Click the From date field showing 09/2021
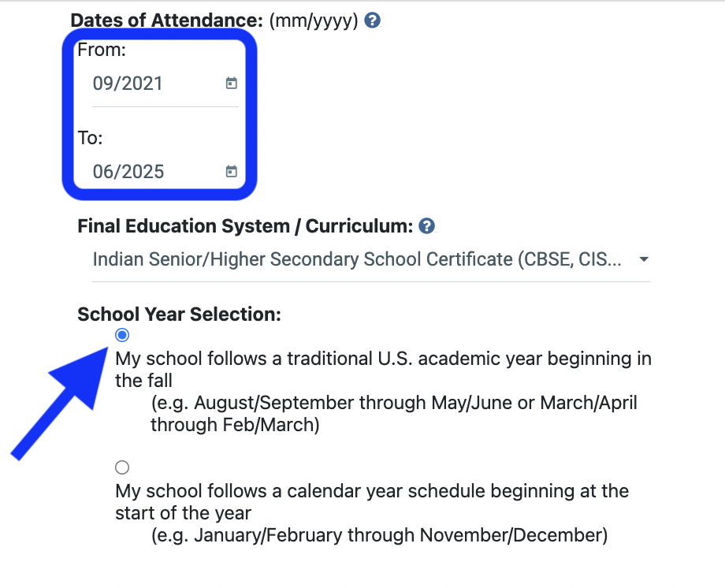 pos(150,84)
